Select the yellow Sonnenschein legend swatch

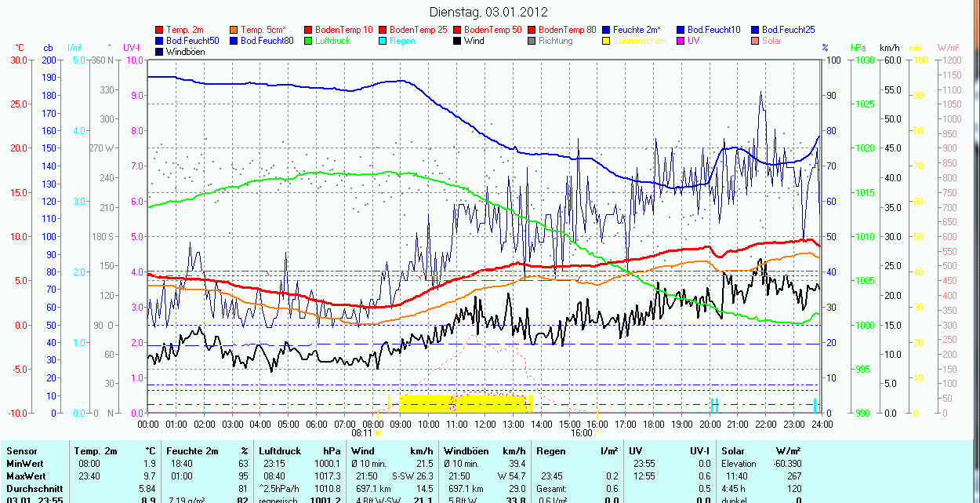tap(607, 41)
